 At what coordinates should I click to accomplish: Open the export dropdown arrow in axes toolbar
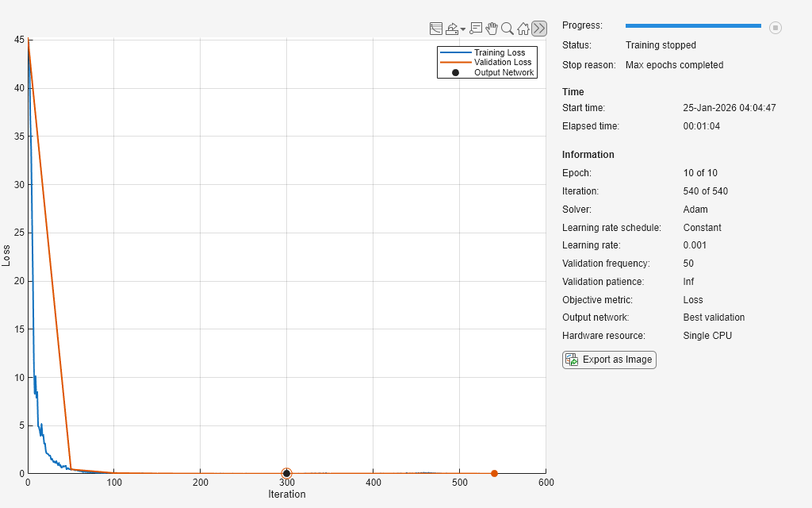click(463, 29)
